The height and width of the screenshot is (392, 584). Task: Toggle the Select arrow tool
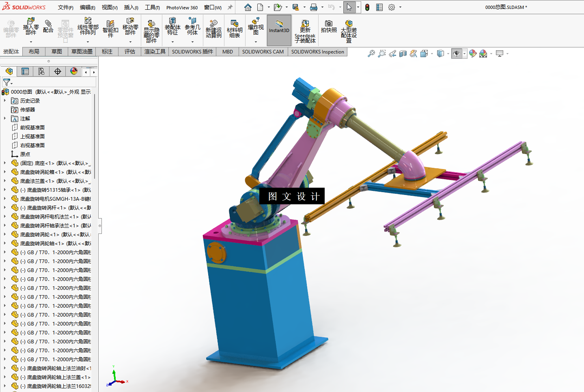click(x=349, y=7)
